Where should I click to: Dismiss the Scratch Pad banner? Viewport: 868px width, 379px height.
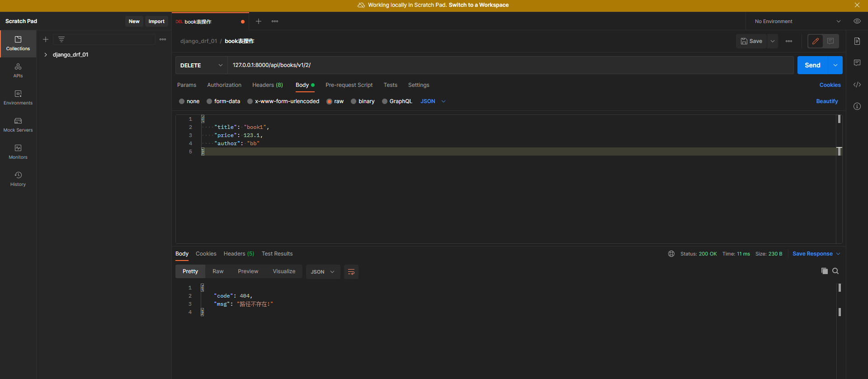pos(857,5)
